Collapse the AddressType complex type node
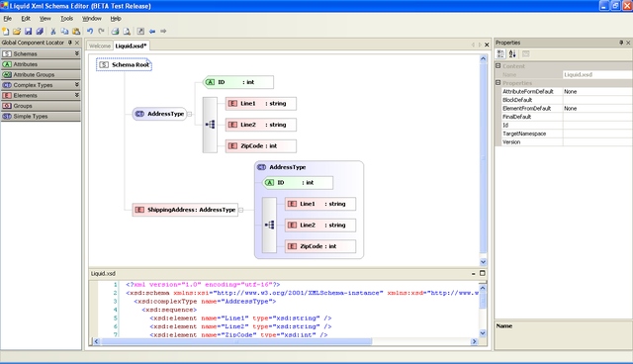The width and height of the screenshot is (633, 364). [189, 114]
